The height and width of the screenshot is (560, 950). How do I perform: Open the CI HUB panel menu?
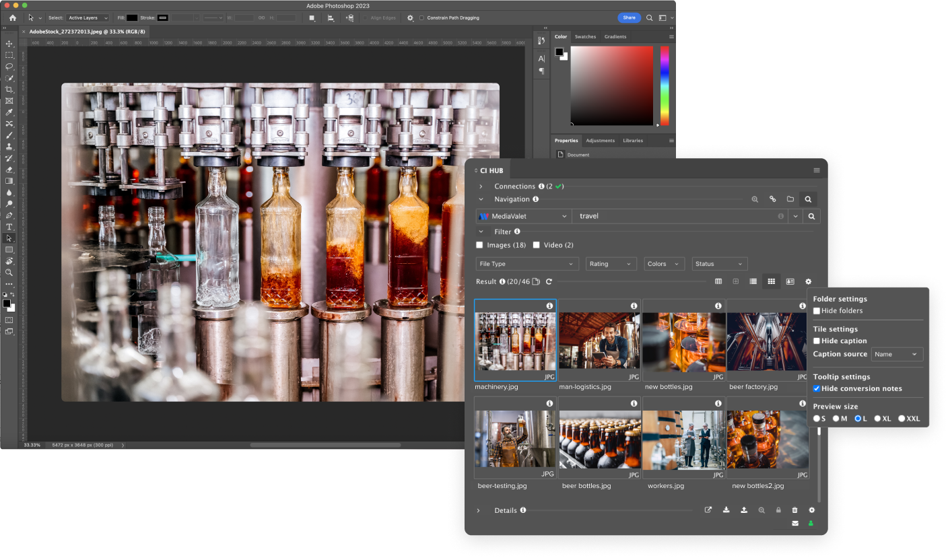[817, 171]
